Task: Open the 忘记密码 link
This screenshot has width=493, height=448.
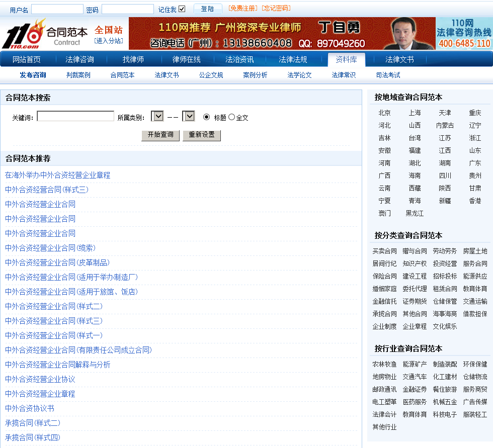Action: click(276, 9)
